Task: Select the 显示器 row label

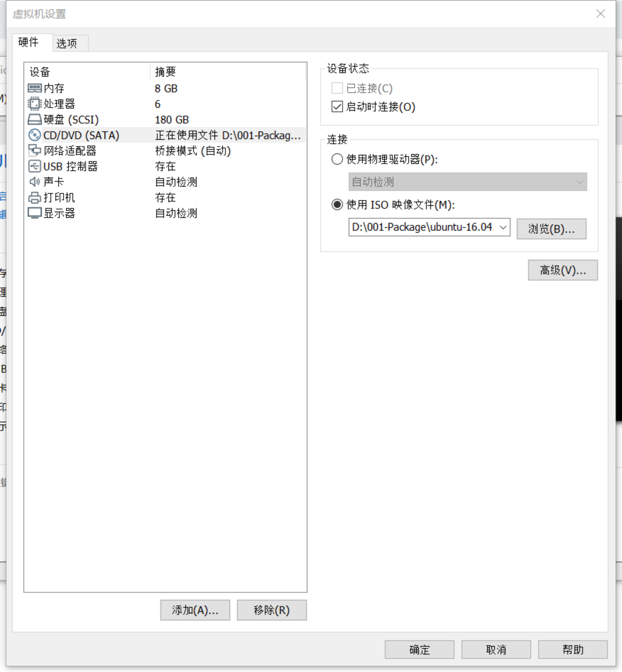Action: pos(59,213)
